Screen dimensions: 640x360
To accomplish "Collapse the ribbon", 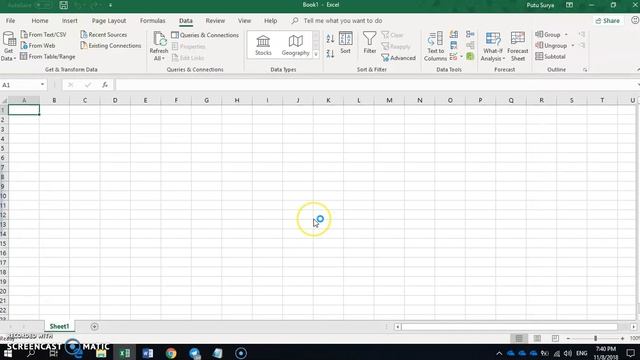I will (637, 70).
